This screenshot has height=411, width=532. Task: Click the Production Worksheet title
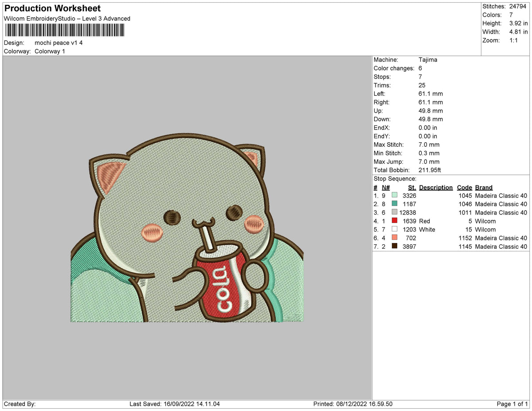(52, 8)
